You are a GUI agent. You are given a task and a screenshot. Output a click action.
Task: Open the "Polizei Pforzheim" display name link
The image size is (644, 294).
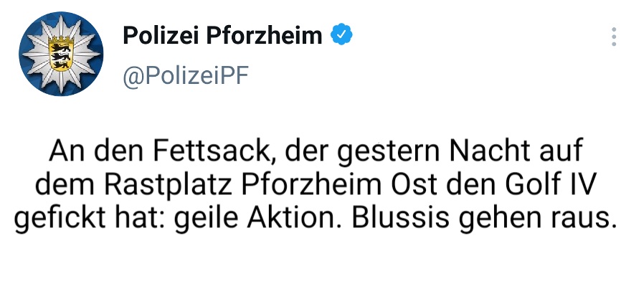[222, 35]
